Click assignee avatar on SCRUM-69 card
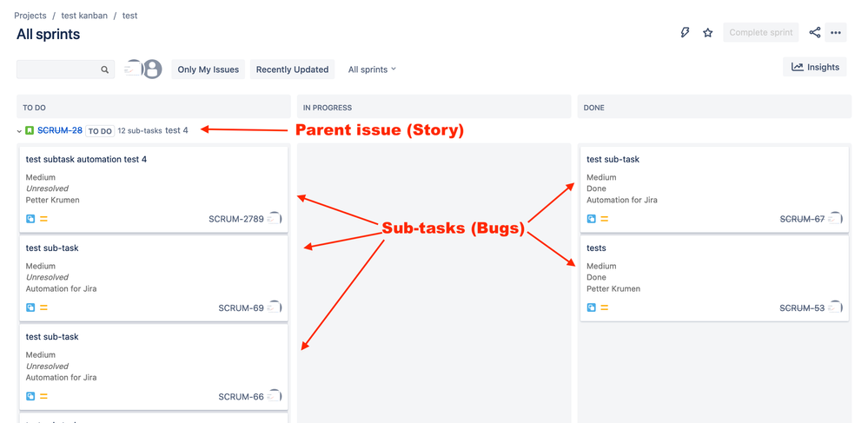 coord(275,307)
